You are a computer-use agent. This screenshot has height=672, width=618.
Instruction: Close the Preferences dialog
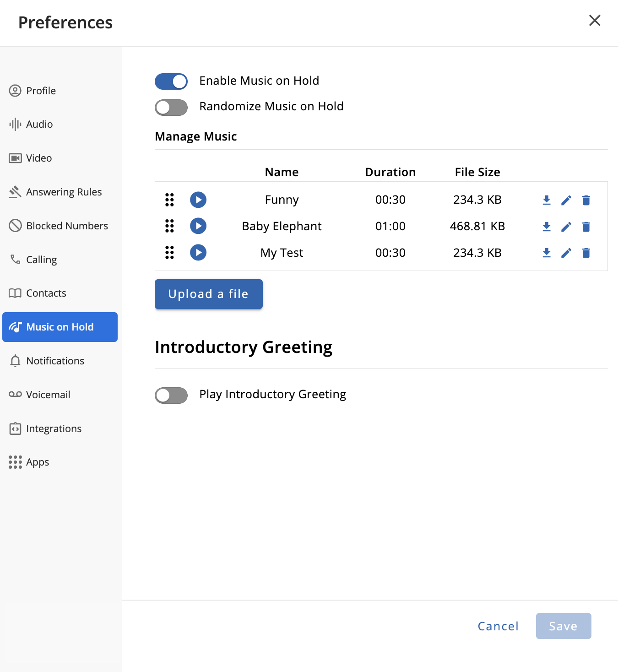(594, 21)
